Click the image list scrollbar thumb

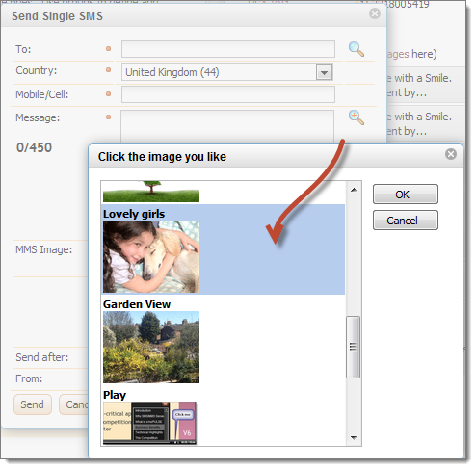[x=354, y=347]
